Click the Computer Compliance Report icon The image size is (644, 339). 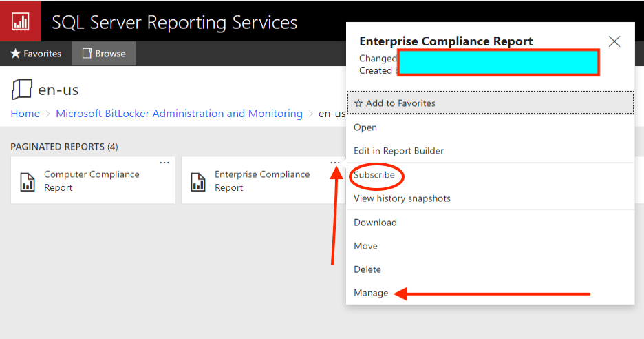click(x=28, y=181)
